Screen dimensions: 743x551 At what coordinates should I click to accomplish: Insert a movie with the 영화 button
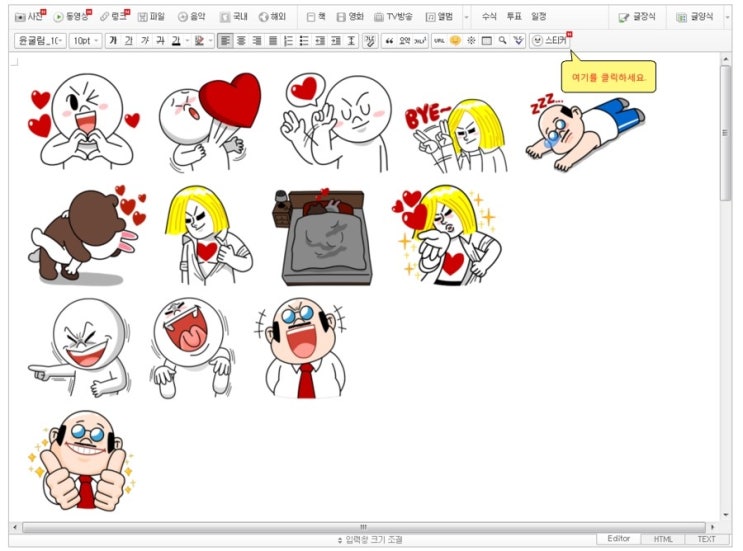pos(350,17)
